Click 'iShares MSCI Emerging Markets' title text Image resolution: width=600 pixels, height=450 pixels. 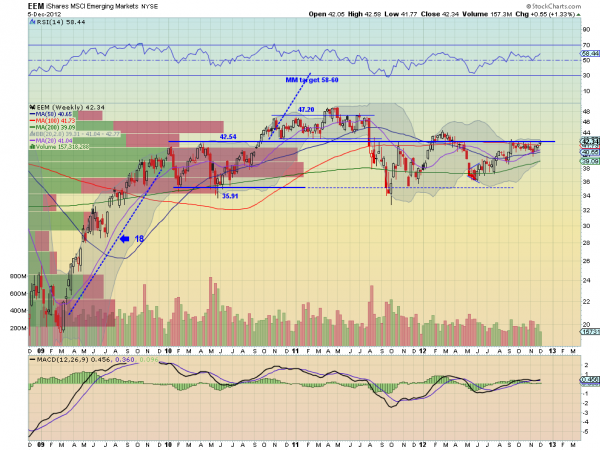[92, 7]
